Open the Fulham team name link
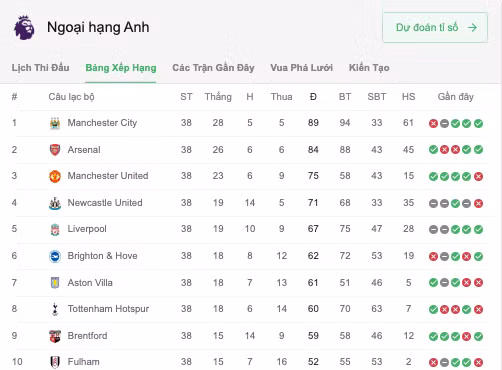This screenshot has width=502, height=370. (84, 362)
